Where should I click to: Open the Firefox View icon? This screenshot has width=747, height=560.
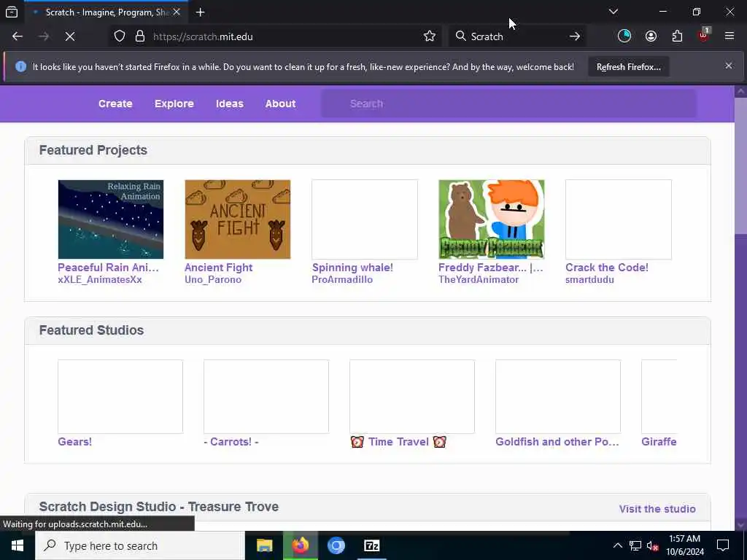[x=12, y=12]
